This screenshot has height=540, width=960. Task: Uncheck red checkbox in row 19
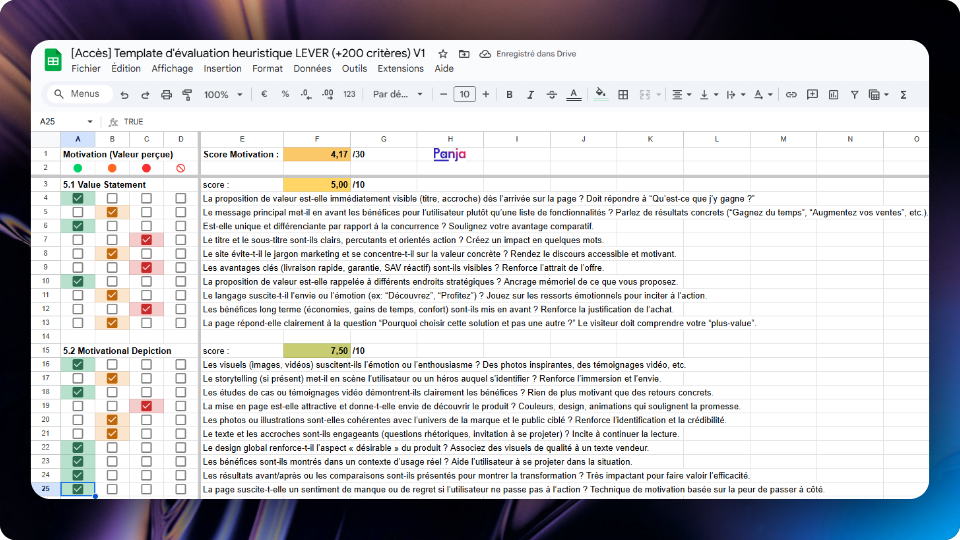(146, 406)
